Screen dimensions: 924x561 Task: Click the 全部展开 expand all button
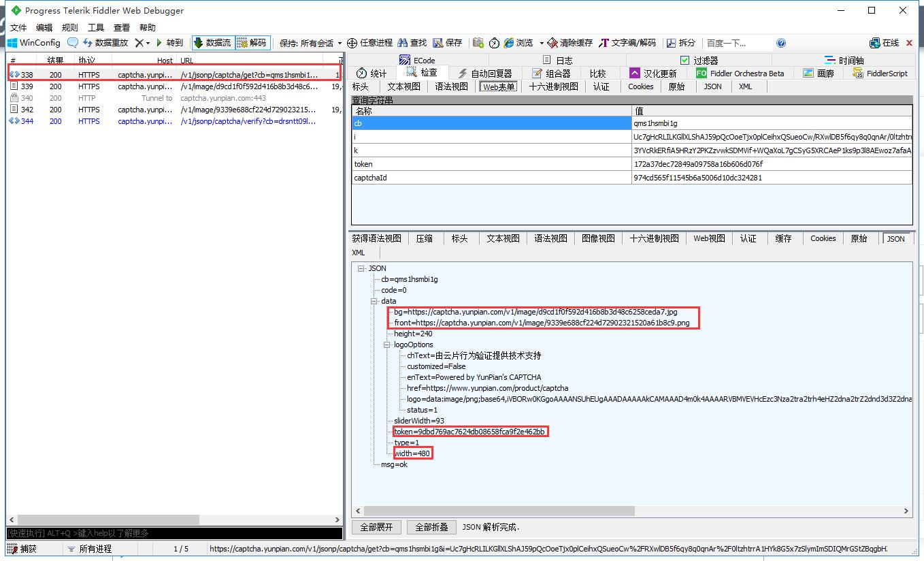pos(376,527)
